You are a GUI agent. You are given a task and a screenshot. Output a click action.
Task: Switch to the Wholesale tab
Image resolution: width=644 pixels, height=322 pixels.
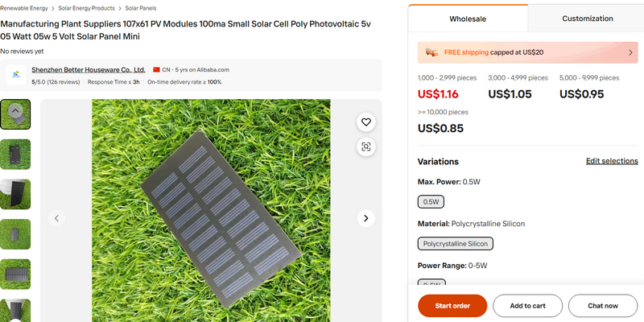(468, 18)
